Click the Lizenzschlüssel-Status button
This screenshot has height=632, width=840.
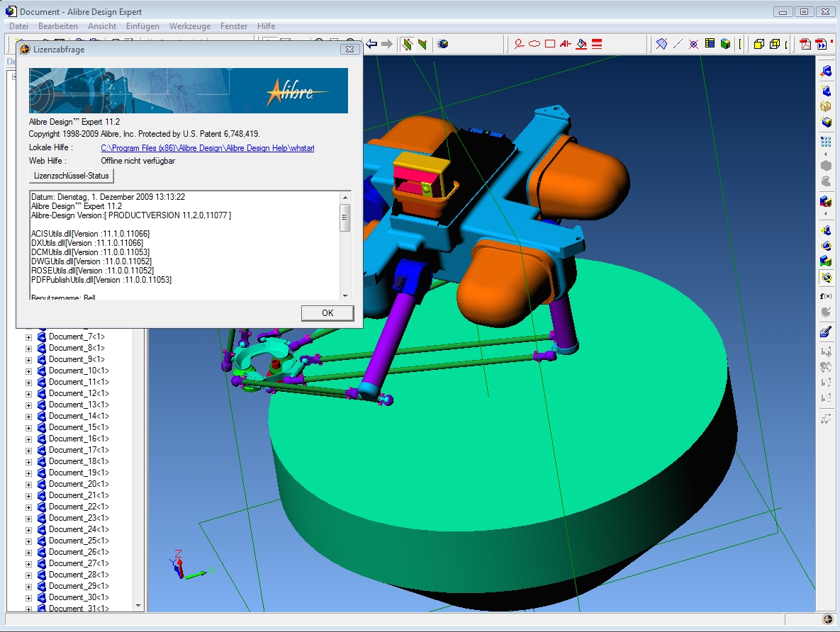[x=72, y=176]
